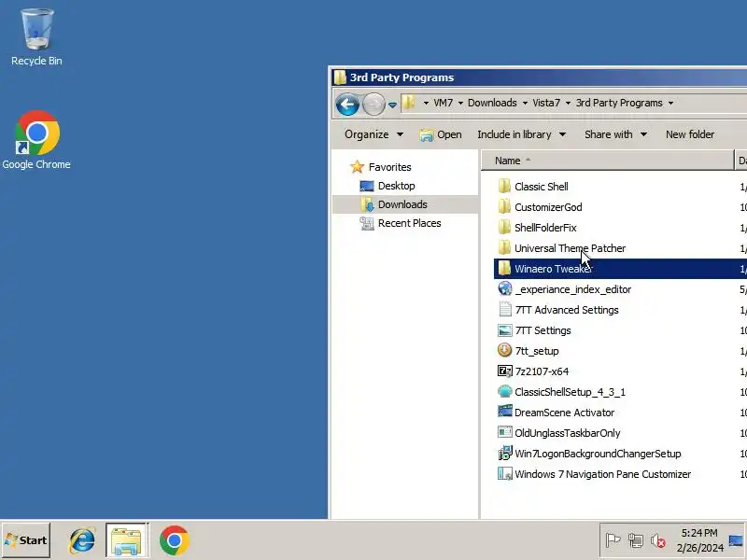Click the muted volume tray icon
The image size is (747, 560).
[x=658, y=540]
